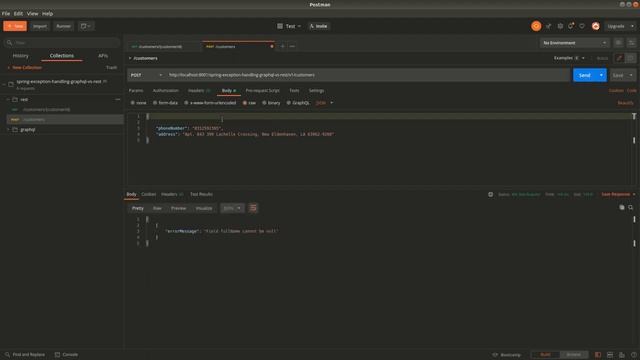Switch to two-pane layout icon
Viewport: 640px width, 360px height.
610,355
